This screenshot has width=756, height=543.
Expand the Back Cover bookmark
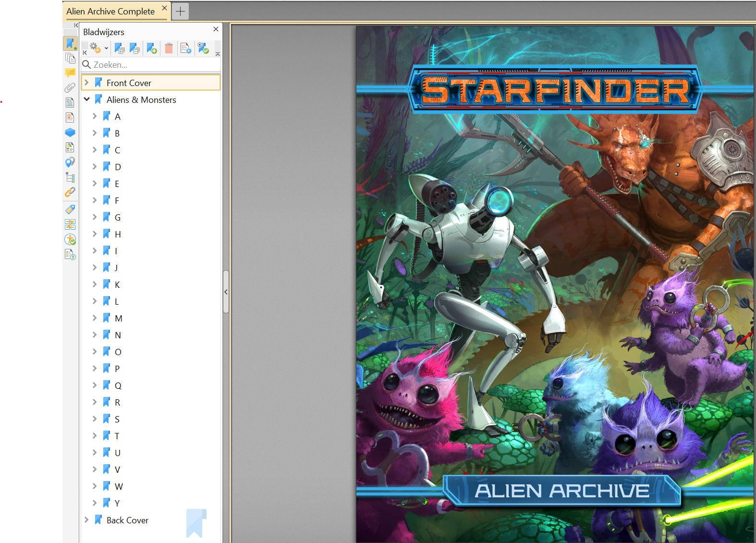pos(87,520)
